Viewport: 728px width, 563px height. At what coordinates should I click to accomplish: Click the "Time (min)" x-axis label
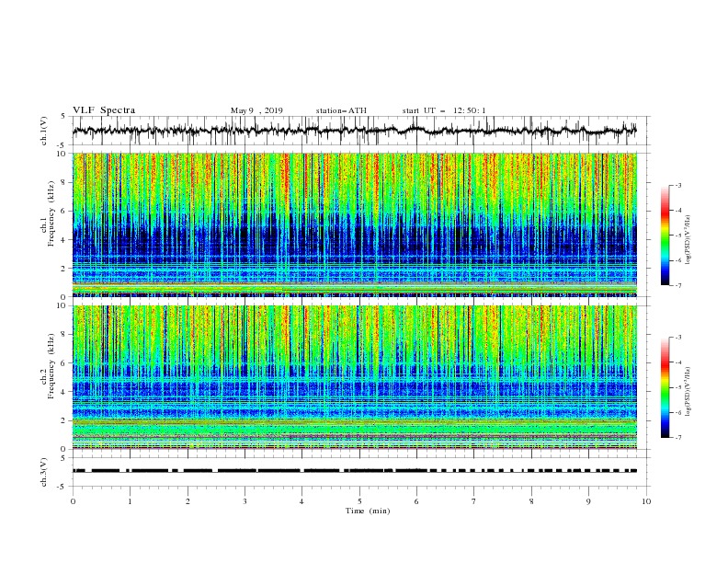(x=368, y=511)
